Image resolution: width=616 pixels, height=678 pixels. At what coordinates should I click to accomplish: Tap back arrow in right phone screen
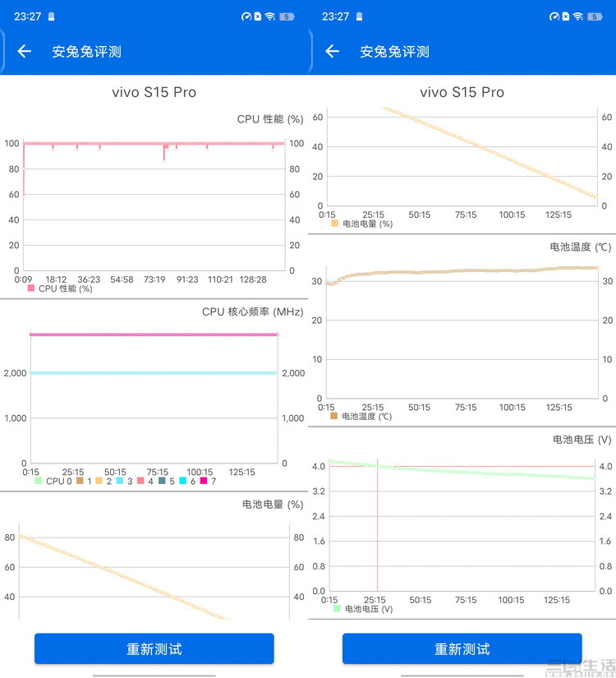coord(332,52)
